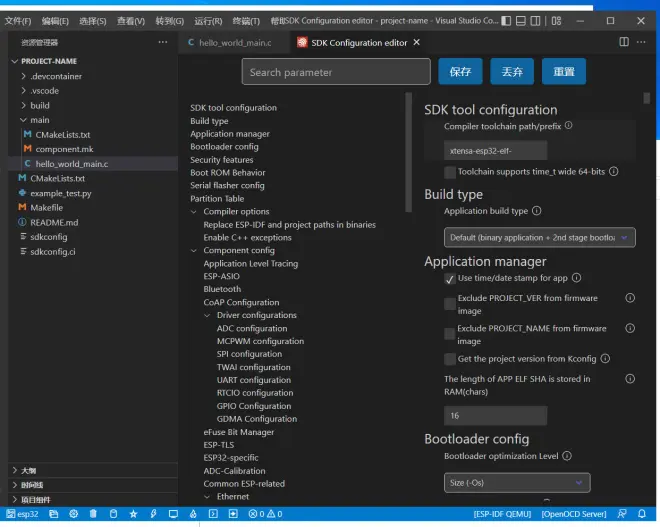This screenshot has width=660, height=527.
Task: Open Application build type dropdown
Action: (x=540, y=237)
